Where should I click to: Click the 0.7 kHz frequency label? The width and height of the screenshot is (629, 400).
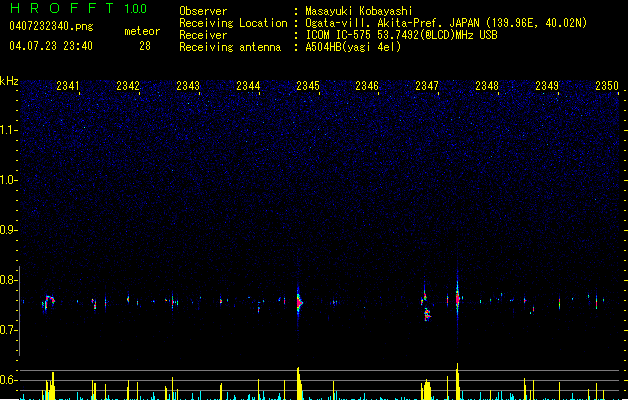click(x=8, y=330)
